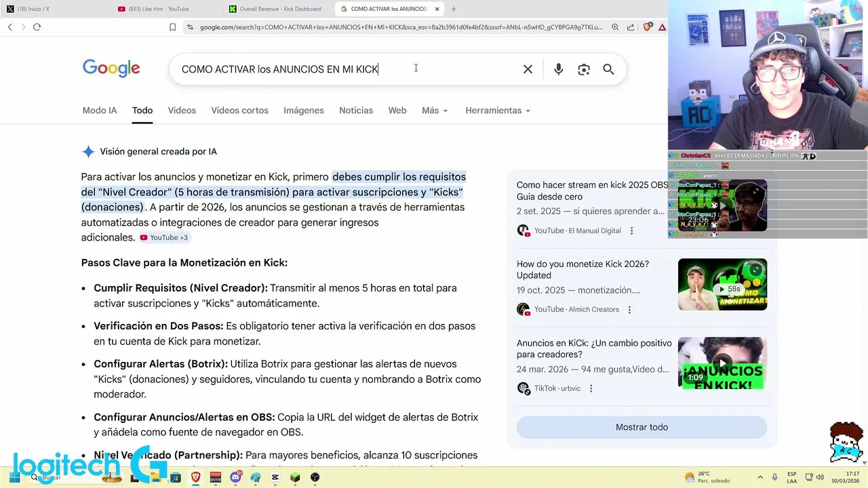
Task: Switch to the Inicio / X browser tab
Action: point(54,9)
